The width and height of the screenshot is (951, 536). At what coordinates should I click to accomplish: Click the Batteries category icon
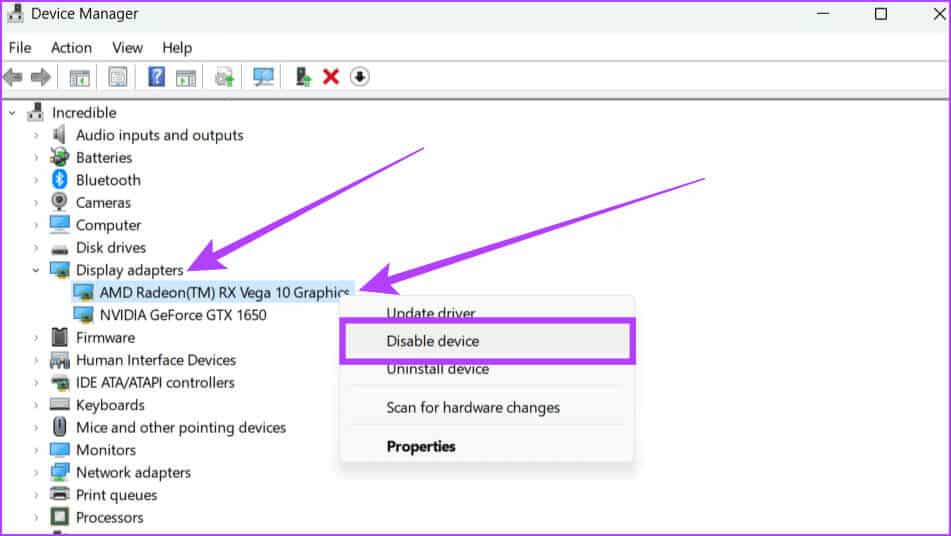[x=59, y=157]
